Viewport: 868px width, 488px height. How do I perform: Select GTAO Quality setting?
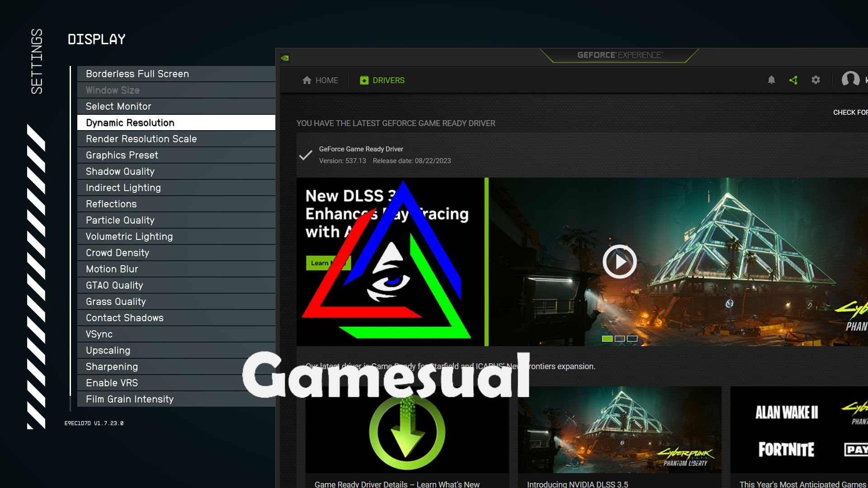click(176, 286)
